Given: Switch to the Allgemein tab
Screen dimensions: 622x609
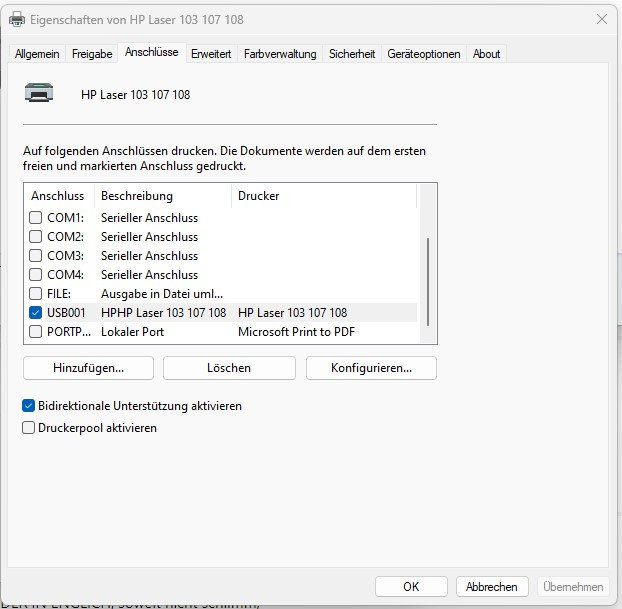Looking at the screenshot, I should (x=37, y=54).
